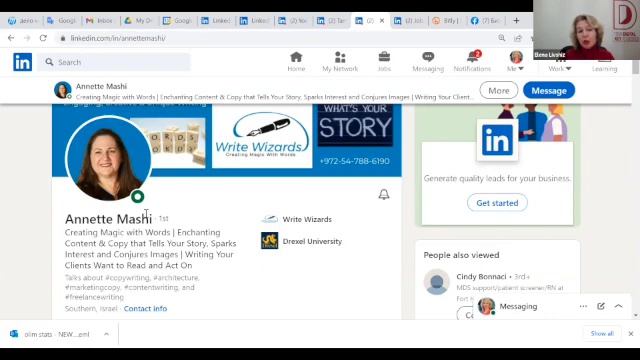Click the browser zoom magnifier icon
Image resolution: width=640 pixels, height=360 pixels.
(502, 38)
